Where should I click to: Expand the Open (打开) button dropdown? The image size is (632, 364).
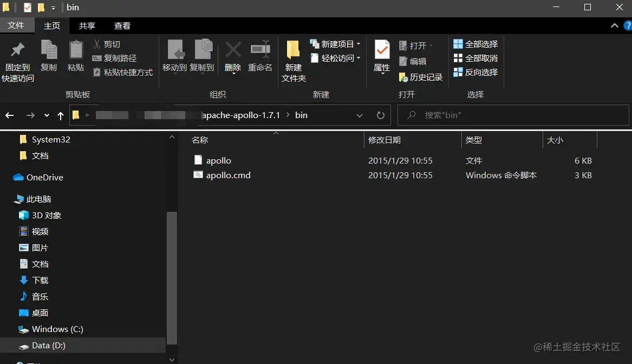431,45
